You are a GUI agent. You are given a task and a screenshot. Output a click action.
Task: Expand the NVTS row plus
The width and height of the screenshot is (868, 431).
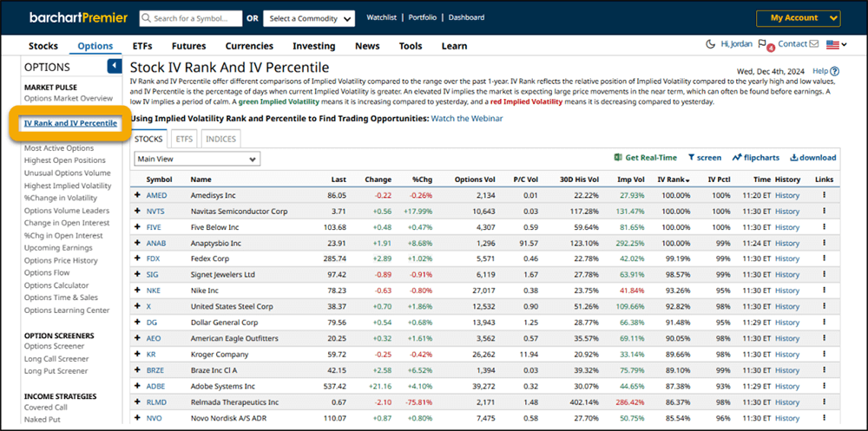tap(137, 212)
